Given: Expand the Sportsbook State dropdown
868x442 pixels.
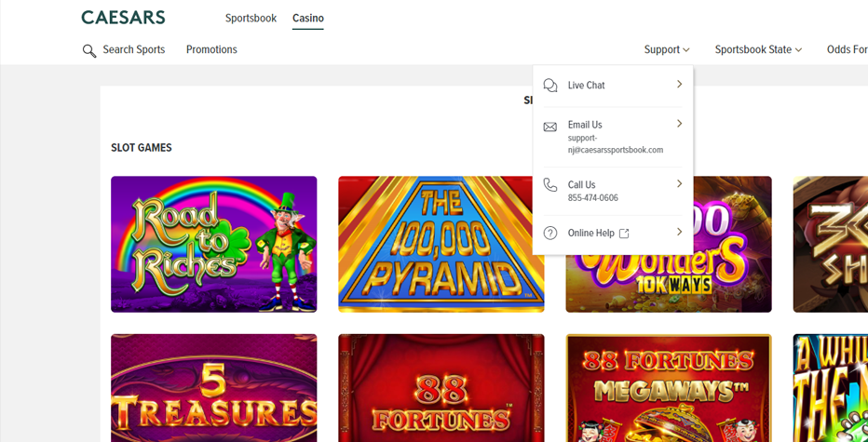Looking at the screenshot, I should pyautogui.click(x=758, y=49).
